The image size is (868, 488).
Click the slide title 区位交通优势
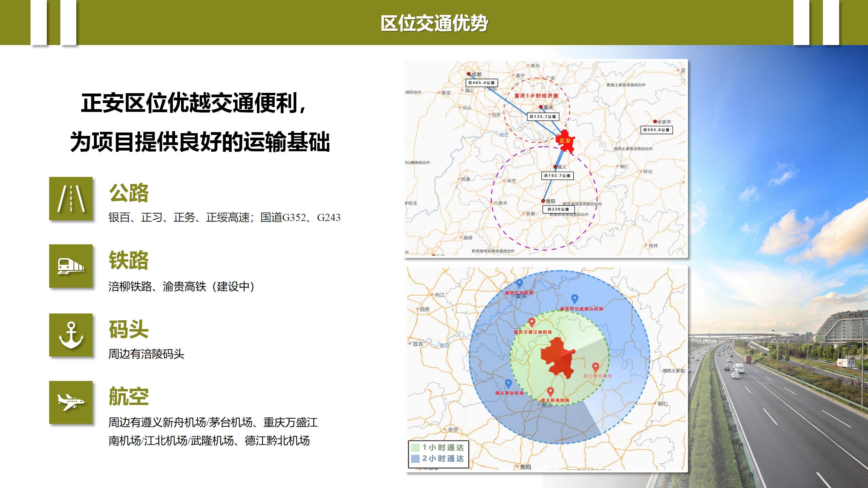pyautogui.click(x=434, y=23)
